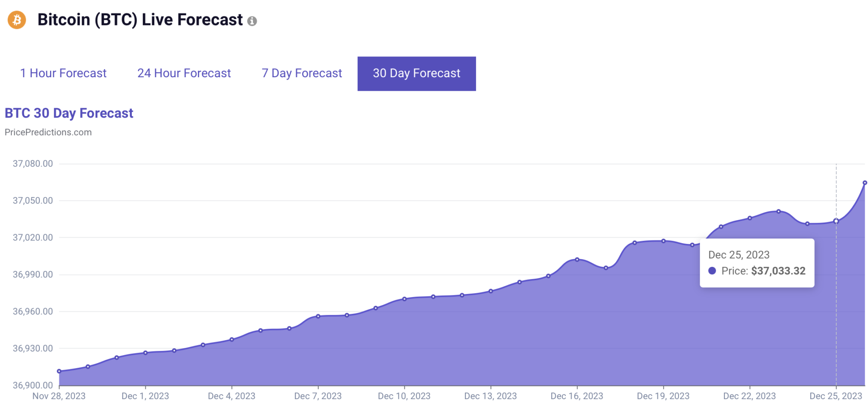Click the final rightmost chart data point

(x=865, y=183)
